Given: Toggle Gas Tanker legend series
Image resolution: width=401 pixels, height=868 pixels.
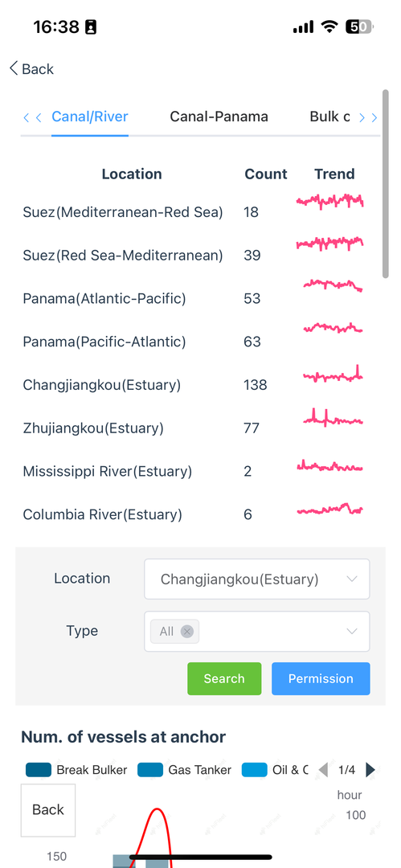Looking at the screenshot, I should 184,769.
